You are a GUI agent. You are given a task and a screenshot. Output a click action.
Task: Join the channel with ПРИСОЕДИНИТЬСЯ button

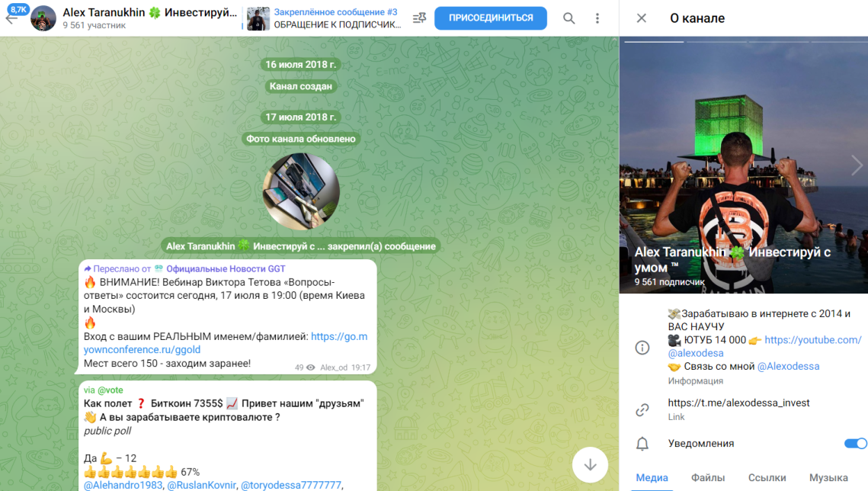tap(491, 18)
